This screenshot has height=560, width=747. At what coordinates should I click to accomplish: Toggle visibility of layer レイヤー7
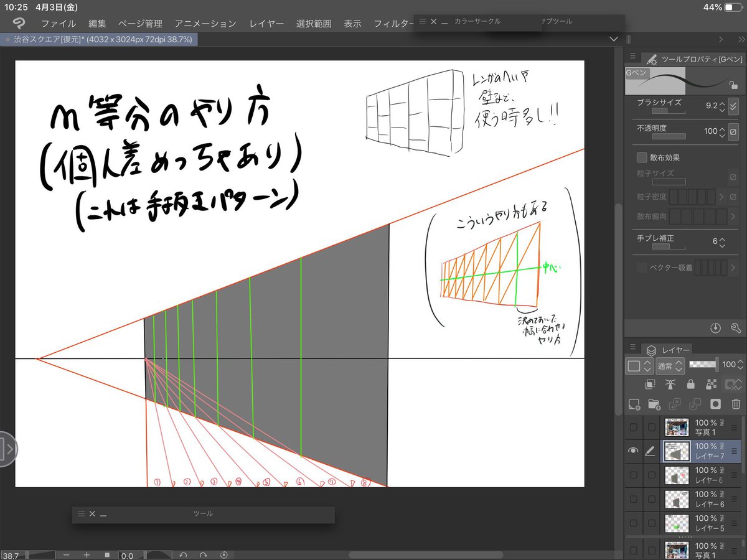pyautogui.click(x=634, y=450)
